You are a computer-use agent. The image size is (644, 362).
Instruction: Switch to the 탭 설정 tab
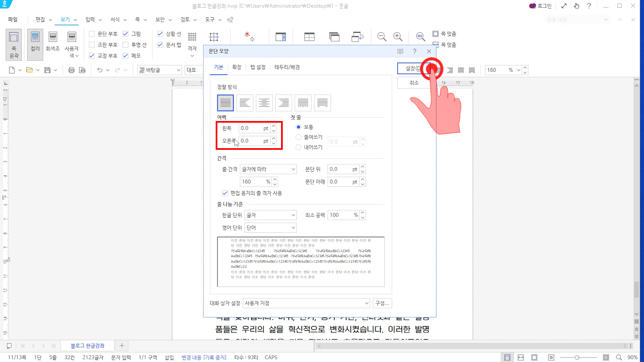(x=258, y=67)
